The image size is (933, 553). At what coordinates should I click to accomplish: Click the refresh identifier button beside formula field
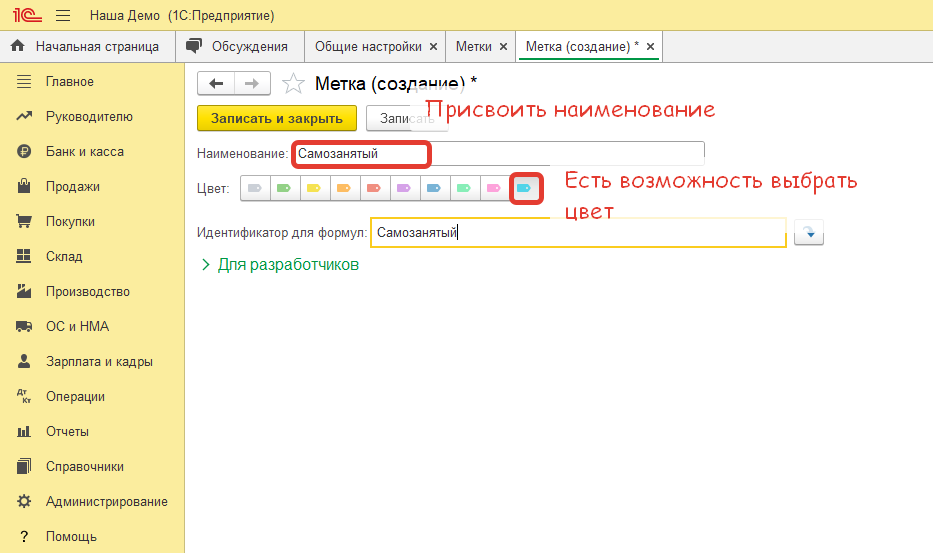tap(808, 234)
